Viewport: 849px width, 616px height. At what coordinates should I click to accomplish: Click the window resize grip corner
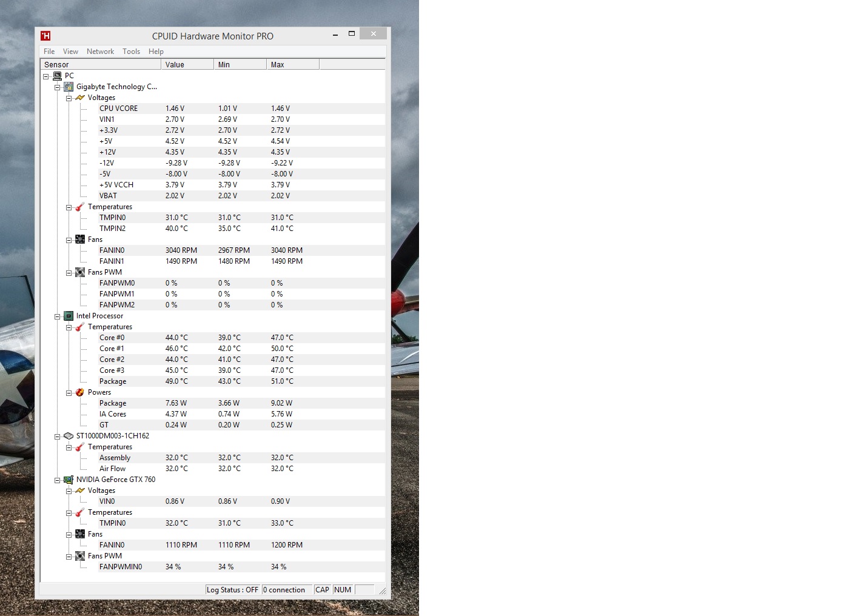[382, 591]
